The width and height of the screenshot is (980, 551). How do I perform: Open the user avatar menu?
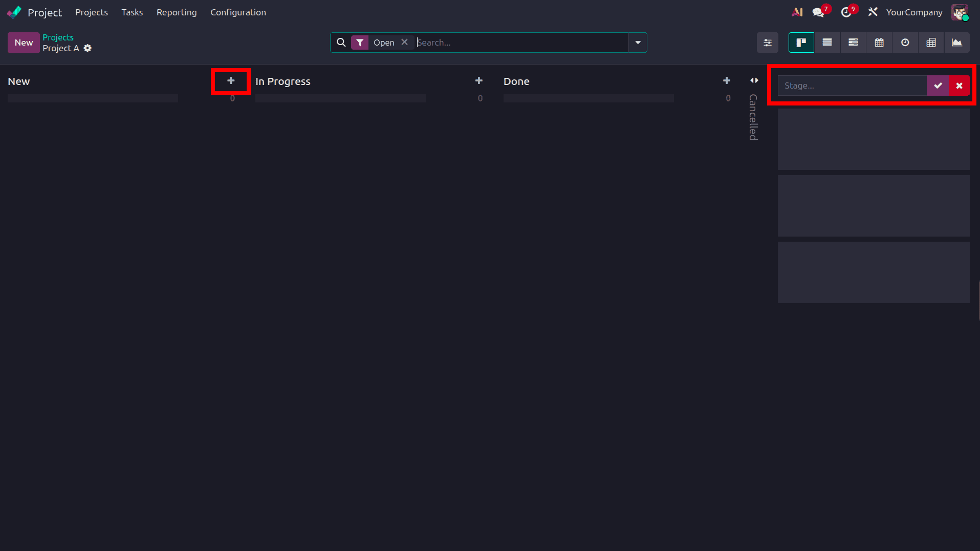tap(960, 12)
